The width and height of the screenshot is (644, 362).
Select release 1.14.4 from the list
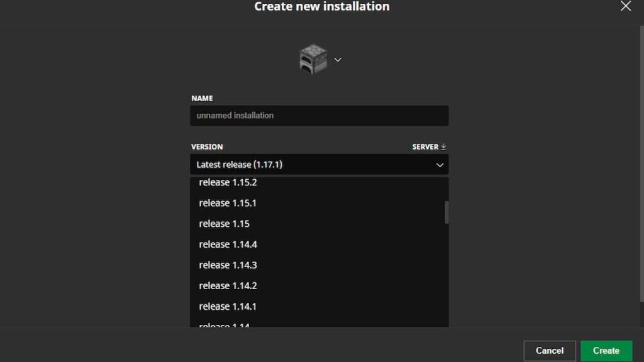pyautogui.click(x=228, y=244)
